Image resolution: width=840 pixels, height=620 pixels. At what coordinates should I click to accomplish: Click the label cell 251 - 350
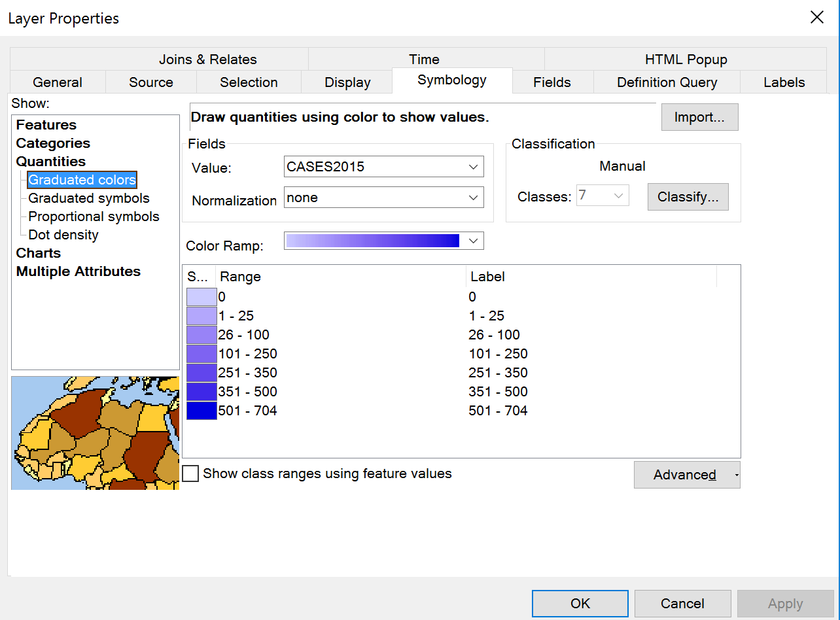point(499,373)
